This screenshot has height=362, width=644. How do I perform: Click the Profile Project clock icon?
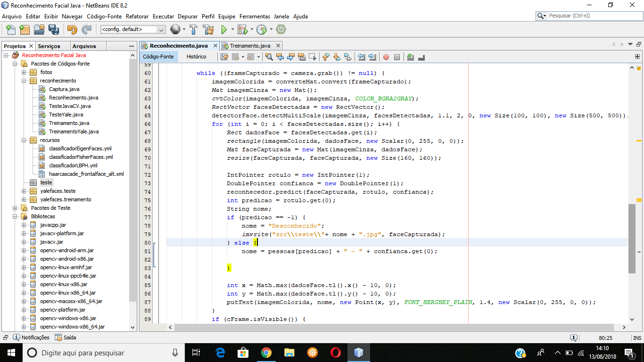point(262,29)
